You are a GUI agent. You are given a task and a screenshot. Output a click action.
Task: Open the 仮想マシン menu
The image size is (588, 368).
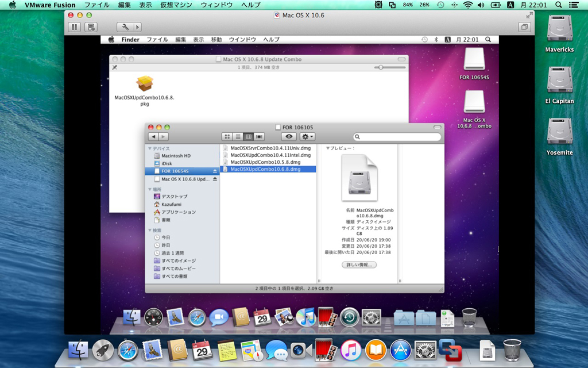tap(176, 5)
